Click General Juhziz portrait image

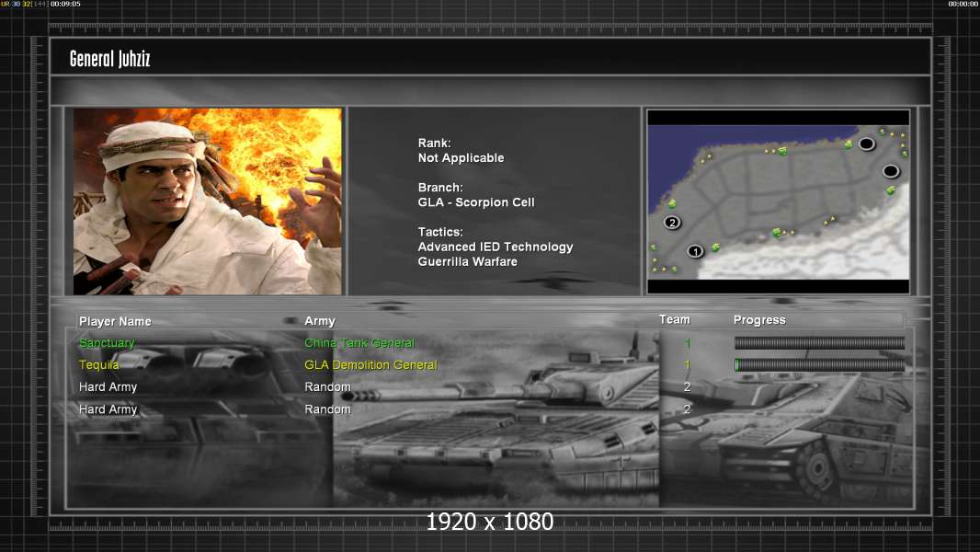pos(208,201)
